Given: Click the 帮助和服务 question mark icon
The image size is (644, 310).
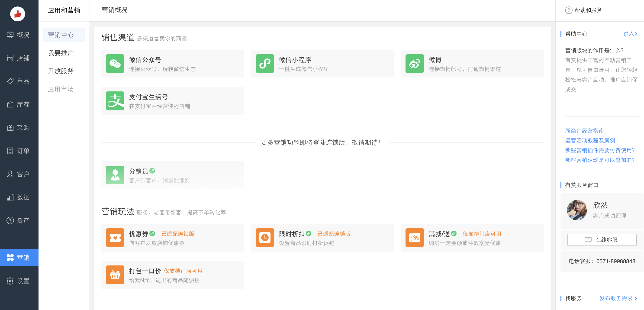Looking at the screenshot, I should [569, 10].
